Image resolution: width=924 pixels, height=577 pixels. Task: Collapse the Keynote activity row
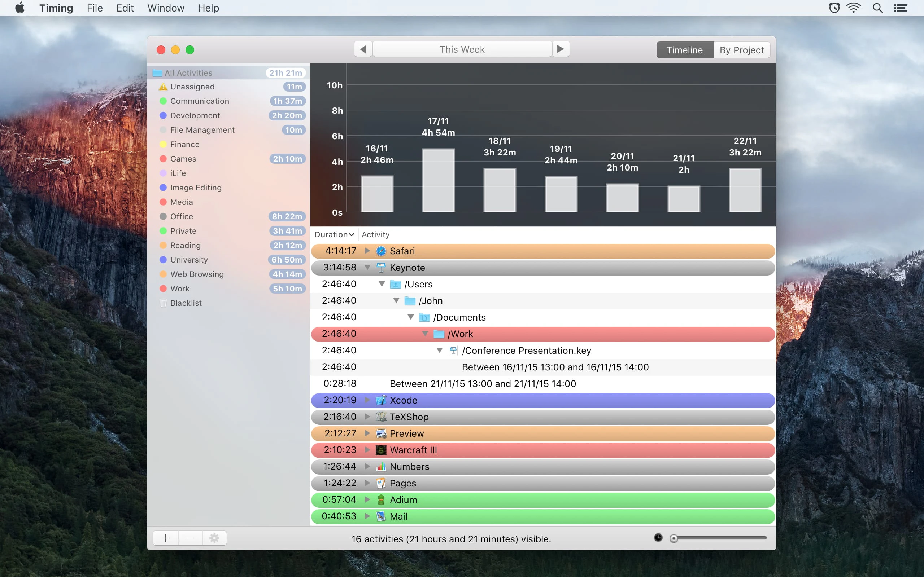click(x=367, y=267)
